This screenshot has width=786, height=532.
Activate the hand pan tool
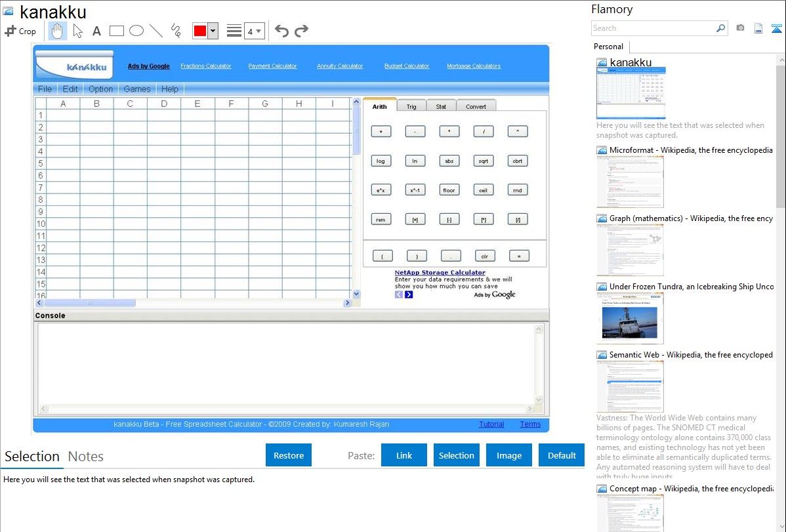point(57,31)
